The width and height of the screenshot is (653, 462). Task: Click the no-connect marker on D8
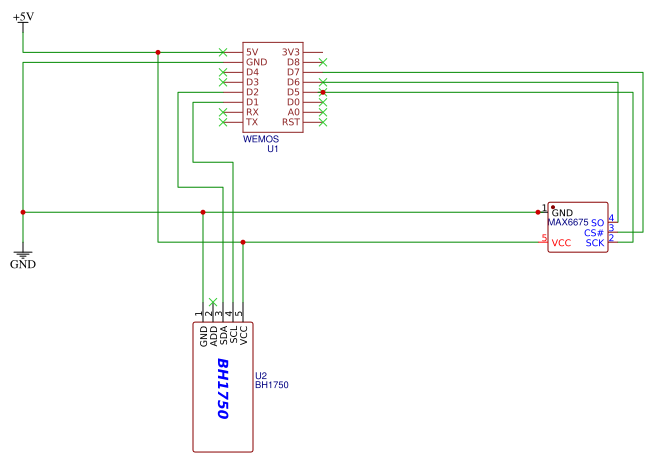[x=323, y=62]
